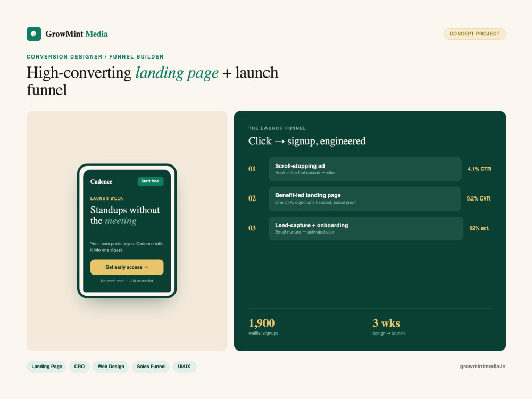Click the phone mockup card thumbnail
The height and width of the screenshot is (399, 532).
(x=127, y=231)
